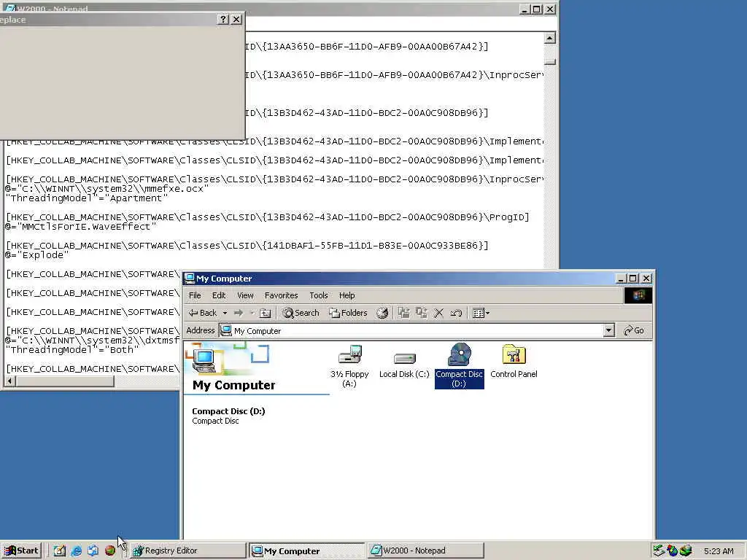Close the Replace dialog
The width and height of the screenshot is (747, 560).
[x=236, y=20]
